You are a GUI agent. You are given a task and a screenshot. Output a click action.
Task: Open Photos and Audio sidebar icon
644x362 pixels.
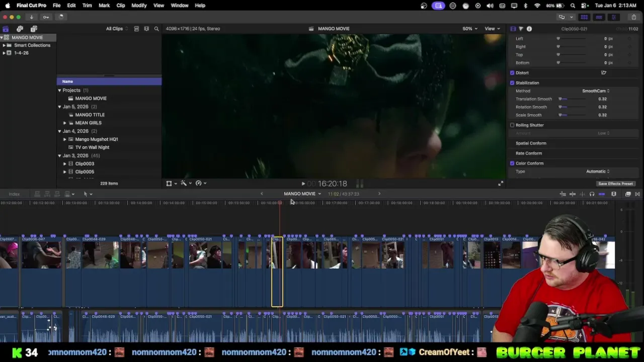[x=20, y=29]
